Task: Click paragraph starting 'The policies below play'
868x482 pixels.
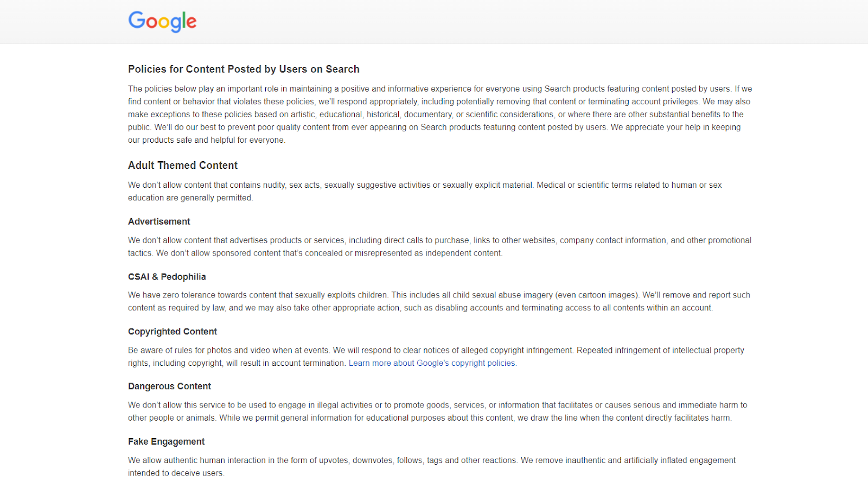Action: tap(440, 114)
